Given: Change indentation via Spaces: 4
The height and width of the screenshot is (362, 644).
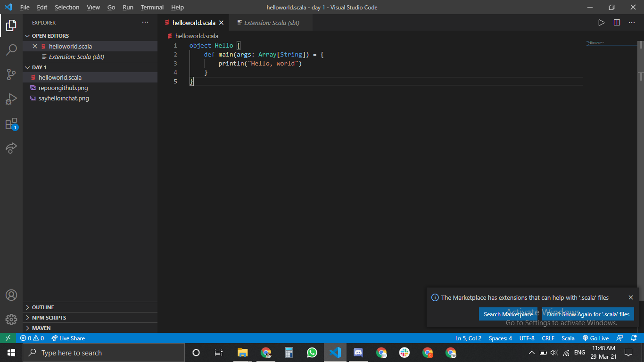Looking at the screenshot, I should click(500, 338).
